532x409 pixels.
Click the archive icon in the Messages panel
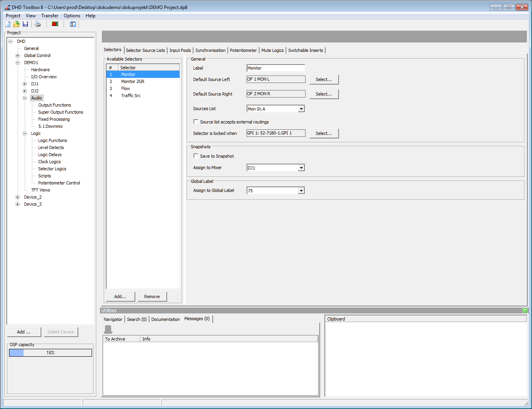tap(108, 329)
